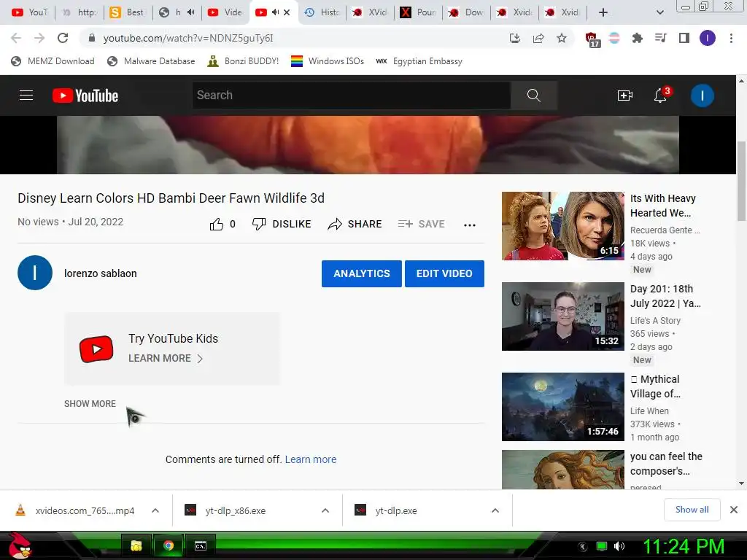Image resolution: width=747 pixels, height=560 pixels.
Task: Click the install app icon in address bar
Action: (x=514, y=38)
